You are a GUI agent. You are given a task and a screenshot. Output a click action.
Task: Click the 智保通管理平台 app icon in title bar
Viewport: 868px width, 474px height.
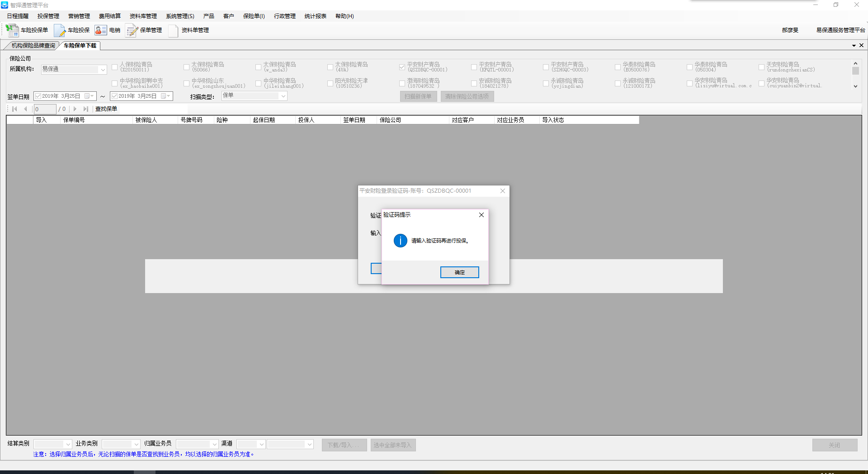tap(5, 5)
